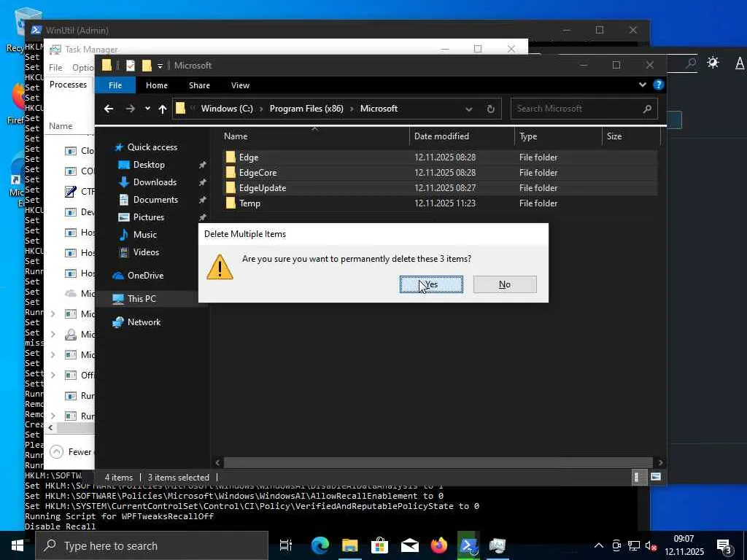The image size is (747, 560).
Task: Switch to Task Manager taskbar icon
Action: 498,545
